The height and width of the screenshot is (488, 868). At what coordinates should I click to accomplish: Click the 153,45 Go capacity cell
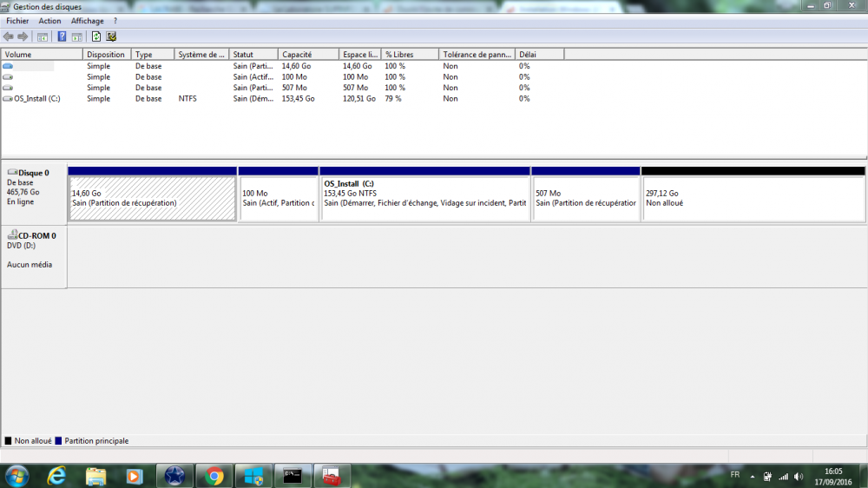[299, 99]
